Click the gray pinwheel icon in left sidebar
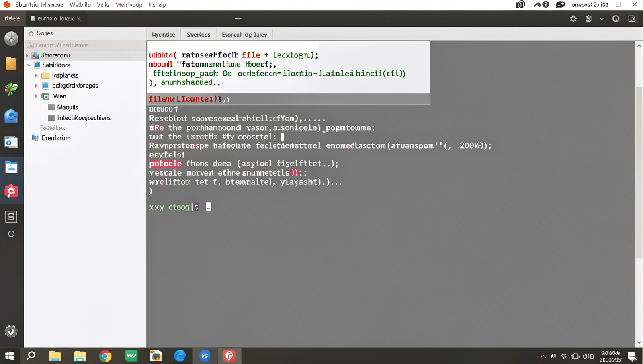The height and width of the screenshot is (364, 643). coord(11,39)
